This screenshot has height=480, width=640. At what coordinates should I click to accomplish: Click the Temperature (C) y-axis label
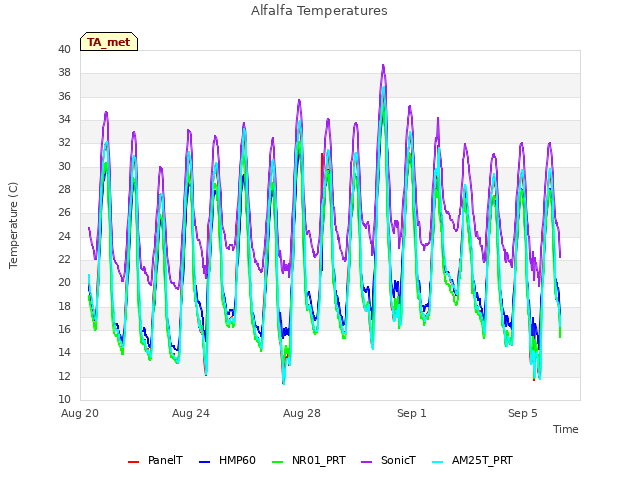click(x=13, y=225)
